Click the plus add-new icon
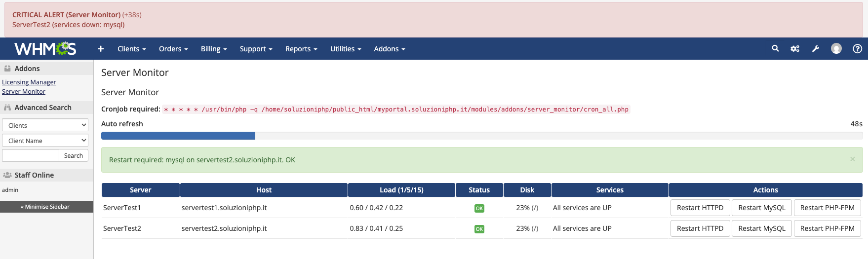The image size is (868, 259). [101, 49]
